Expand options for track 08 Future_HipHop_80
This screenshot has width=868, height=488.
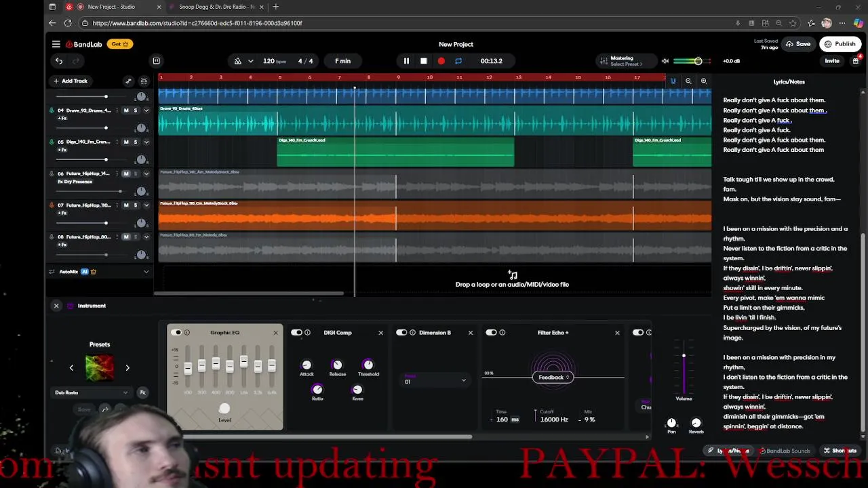146,237
